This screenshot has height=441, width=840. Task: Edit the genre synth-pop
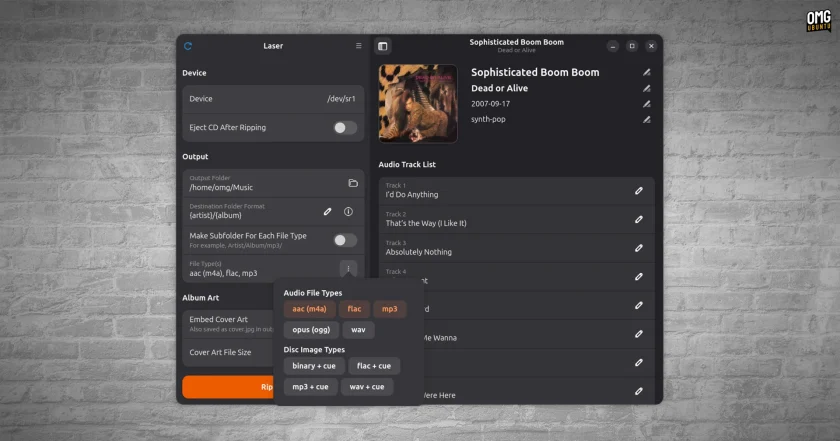click(x=647, y=119)
